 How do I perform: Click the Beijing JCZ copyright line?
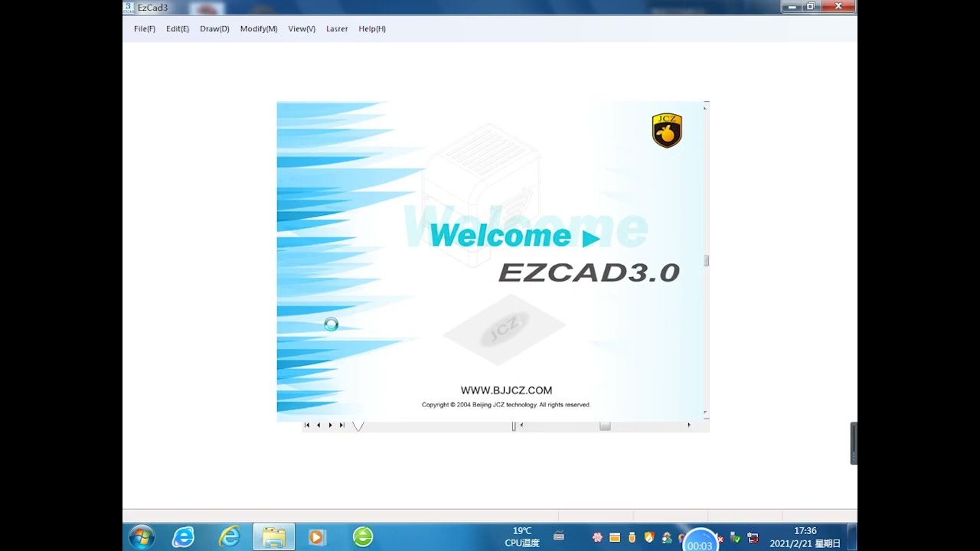click(506, 405)
